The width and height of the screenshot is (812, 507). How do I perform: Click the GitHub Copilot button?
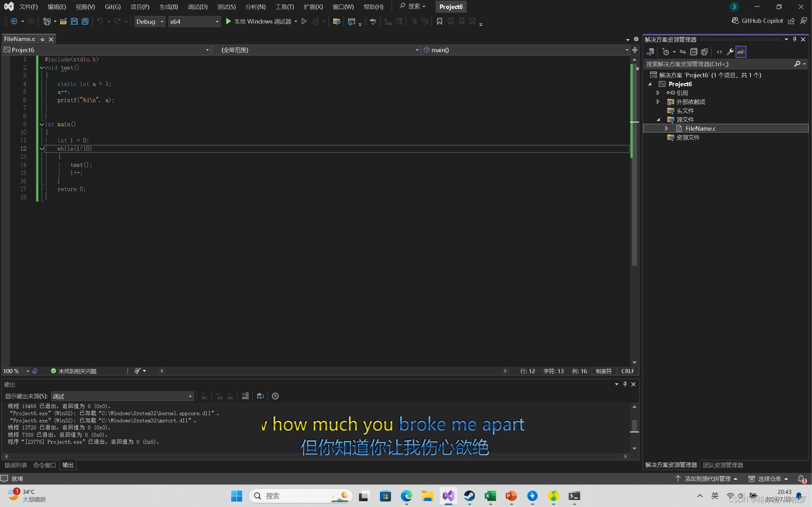[x=757, y=21]
